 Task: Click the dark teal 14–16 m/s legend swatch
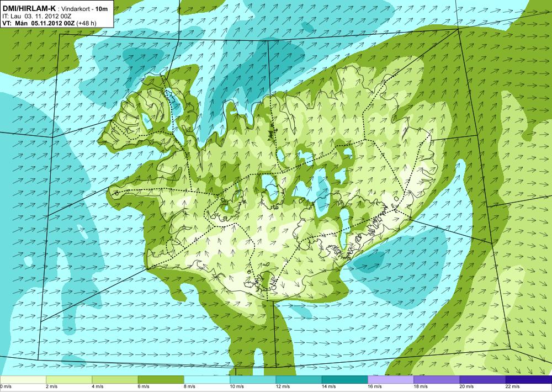tap(345, 380)
